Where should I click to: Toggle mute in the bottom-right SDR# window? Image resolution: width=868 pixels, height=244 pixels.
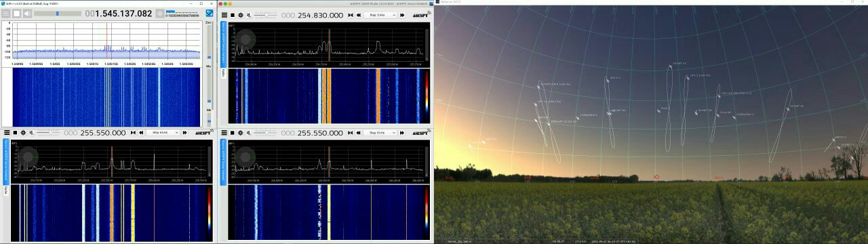[x=248, y=133]
